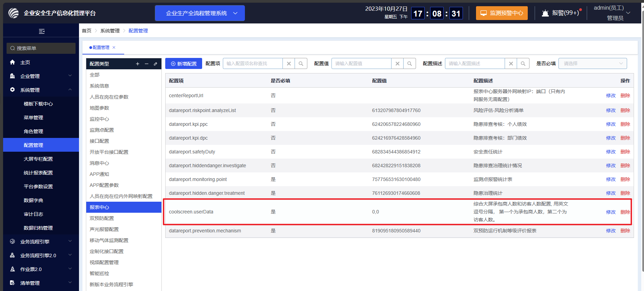Focus the 搜索菜单 search box

pyautogui.click(x=41, y=48)
